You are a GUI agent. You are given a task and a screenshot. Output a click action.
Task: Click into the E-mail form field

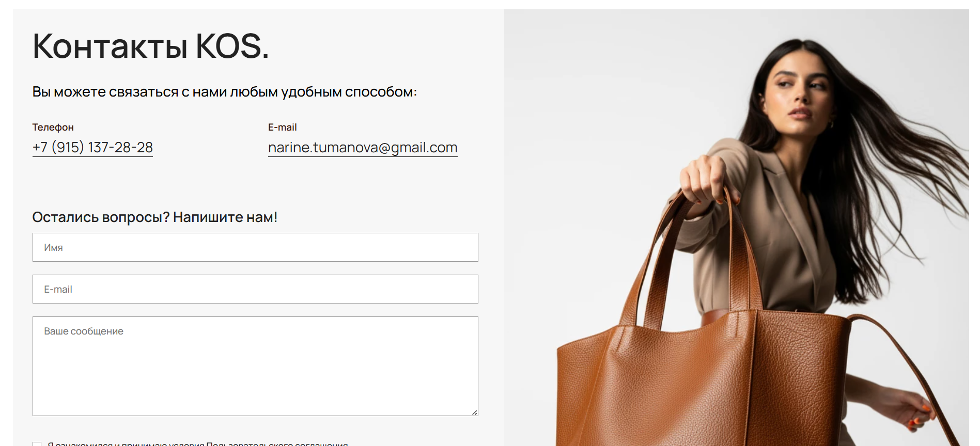tap(255, 289)
